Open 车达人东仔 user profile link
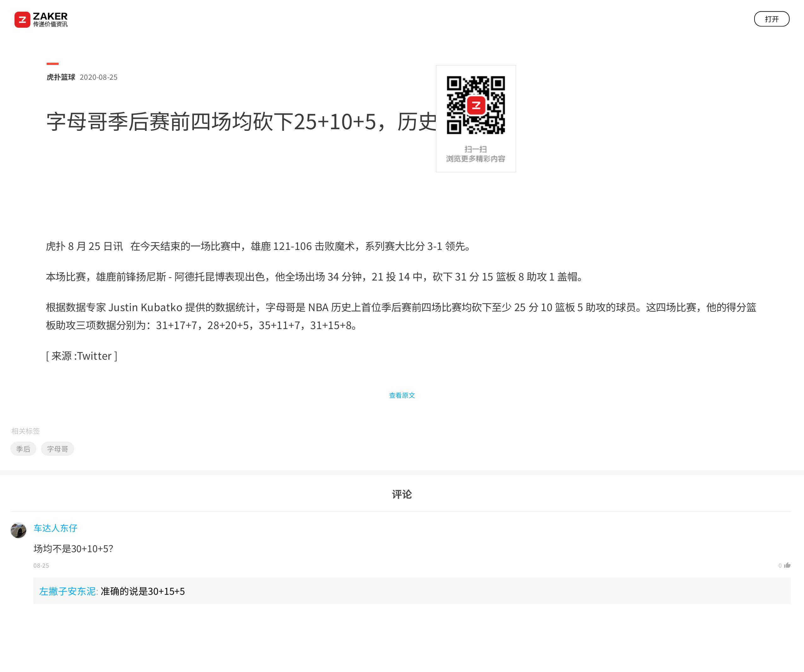Screen dimensions: 804x672 coord(55,528)
